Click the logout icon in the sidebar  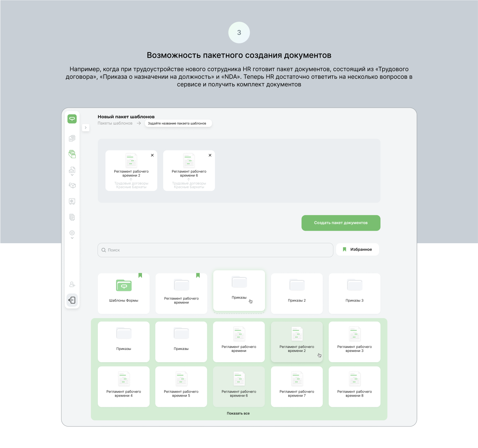pos(72,300)
